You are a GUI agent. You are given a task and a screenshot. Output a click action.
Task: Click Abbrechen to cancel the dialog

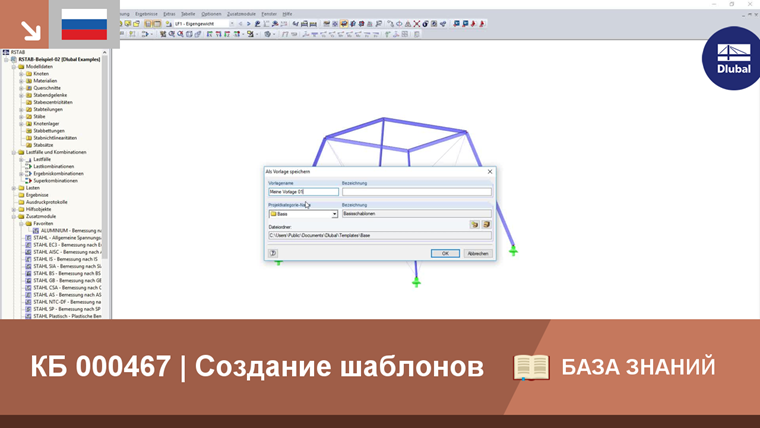click(x=478, y=254)
